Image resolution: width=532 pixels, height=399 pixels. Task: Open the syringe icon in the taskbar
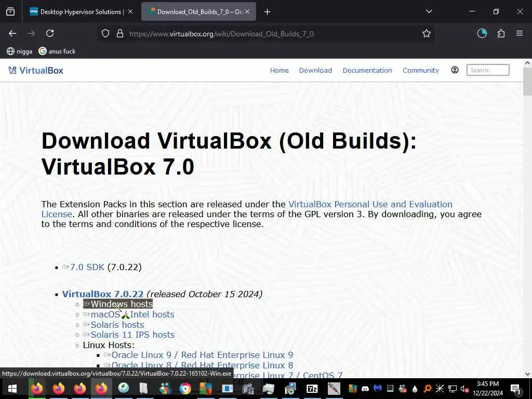click(334, 389)
